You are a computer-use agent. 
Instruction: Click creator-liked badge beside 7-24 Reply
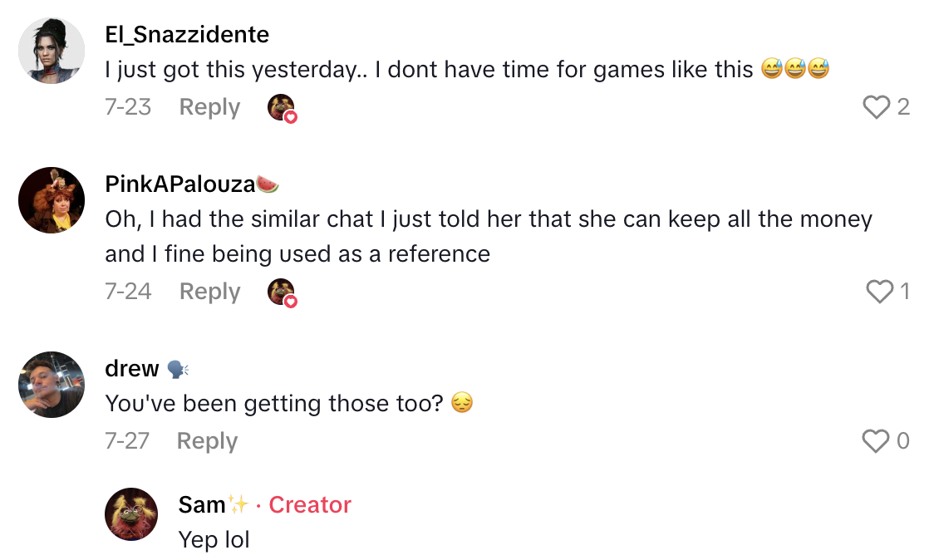point(282,292)
